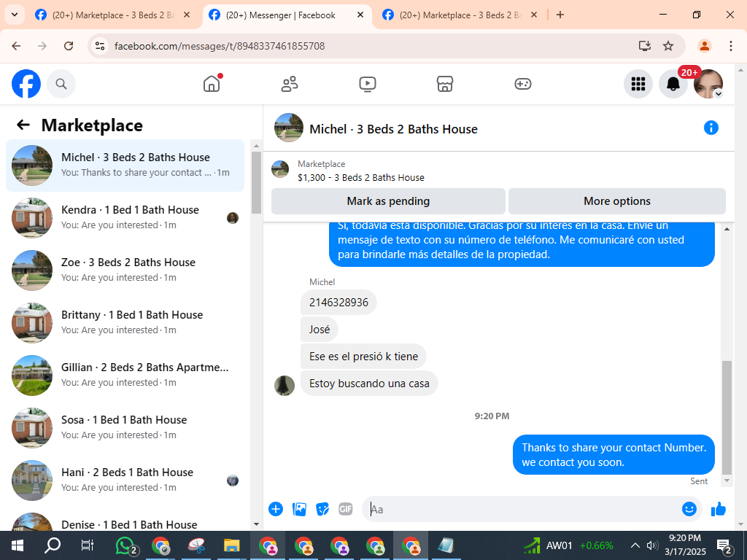Image resolution: width=747 pixels, height=560 pixels.
Task: Open a new browser tab
Action: pos(560,15)
